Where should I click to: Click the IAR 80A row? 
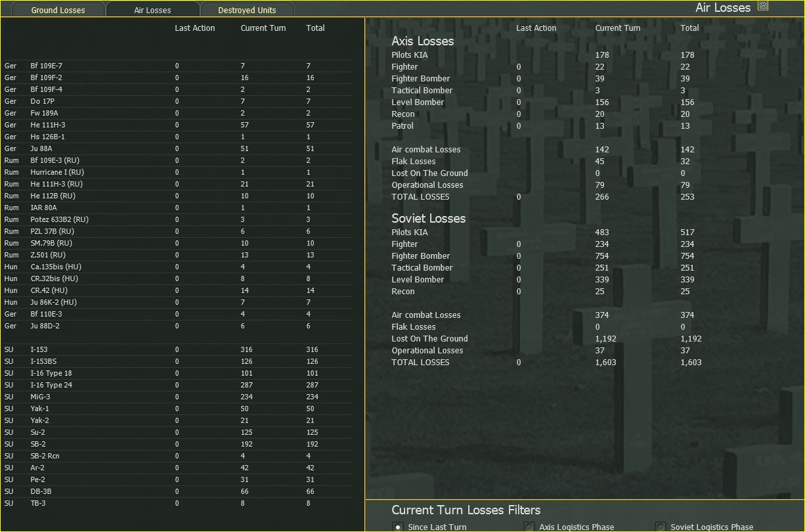177,208
